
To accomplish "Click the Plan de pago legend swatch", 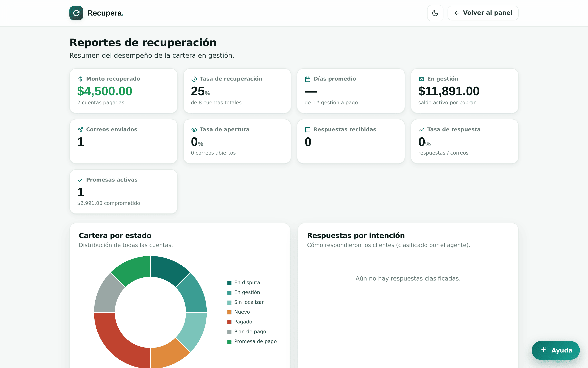I will coord(229,332).
